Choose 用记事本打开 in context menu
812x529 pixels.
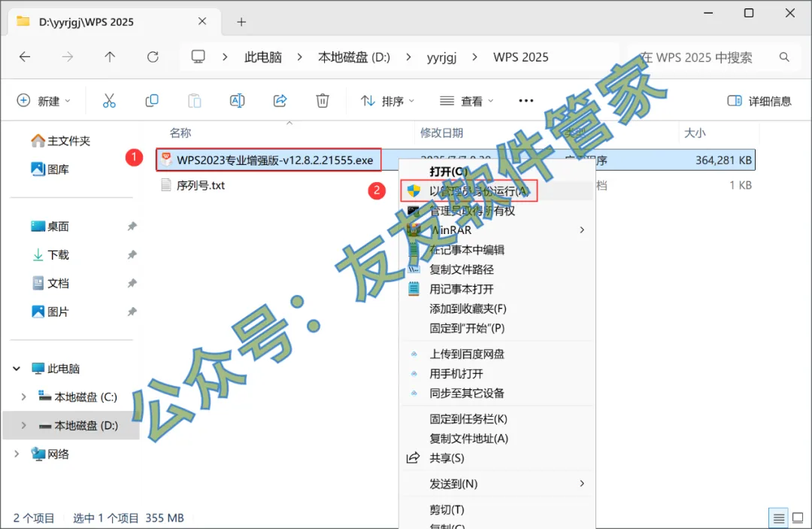[497, 289]
